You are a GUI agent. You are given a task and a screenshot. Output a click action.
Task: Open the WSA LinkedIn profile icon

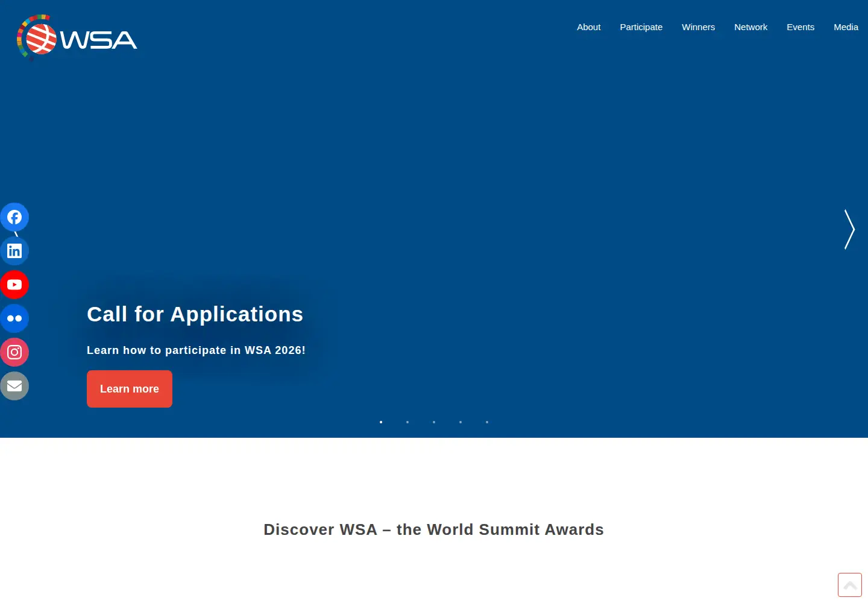pyautogui.click(x=14, y=251)
